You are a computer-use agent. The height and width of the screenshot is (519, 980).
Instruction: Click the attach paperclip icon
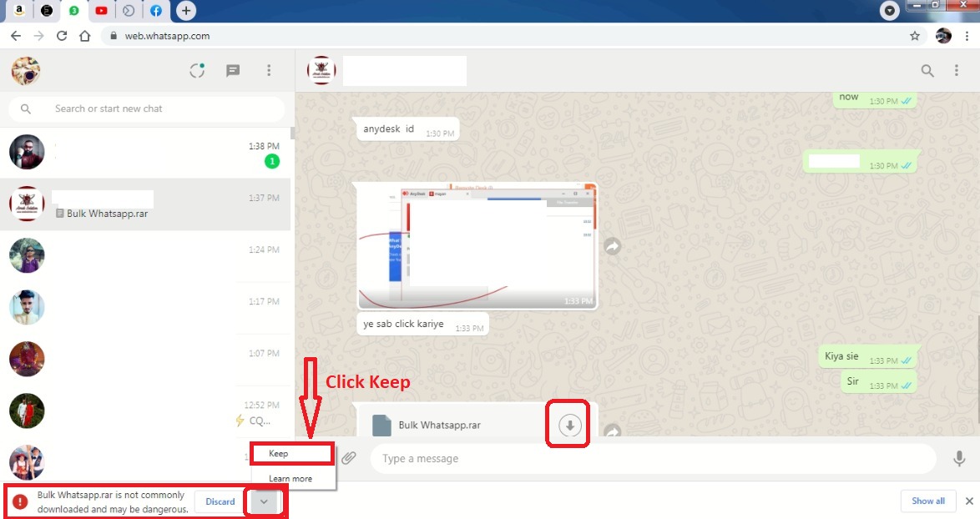[x=349, y=458]
